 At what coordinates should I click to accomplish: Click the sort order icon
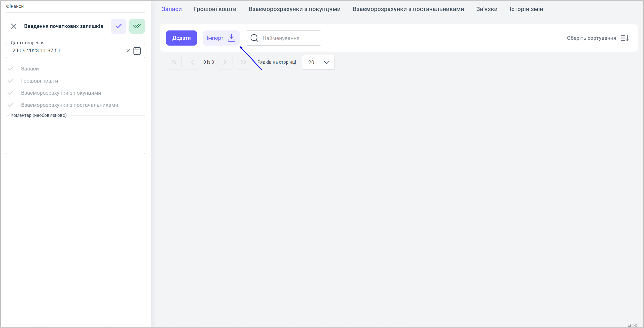(625, 38)
